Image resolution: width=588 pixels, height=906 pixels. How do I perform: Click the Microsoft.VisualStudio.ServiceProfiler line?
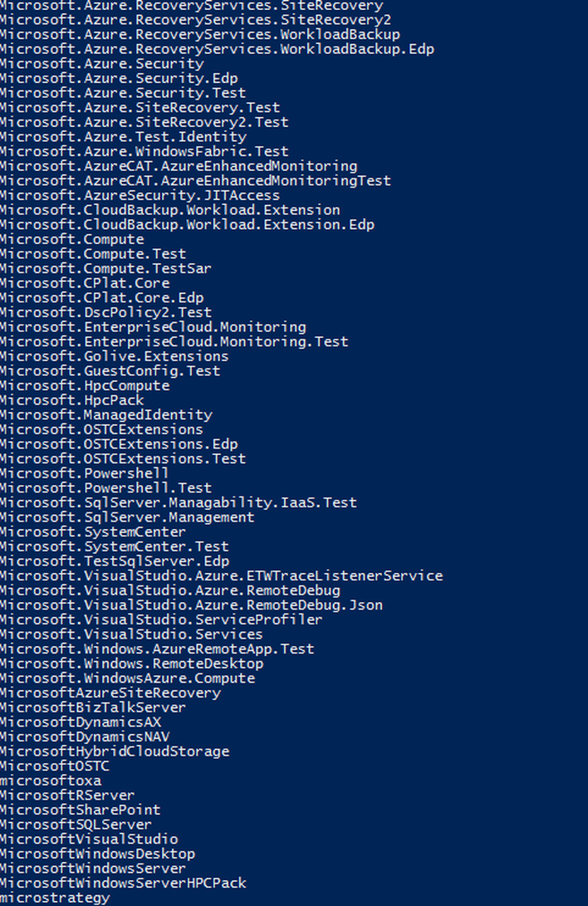[x=161, y=620]
